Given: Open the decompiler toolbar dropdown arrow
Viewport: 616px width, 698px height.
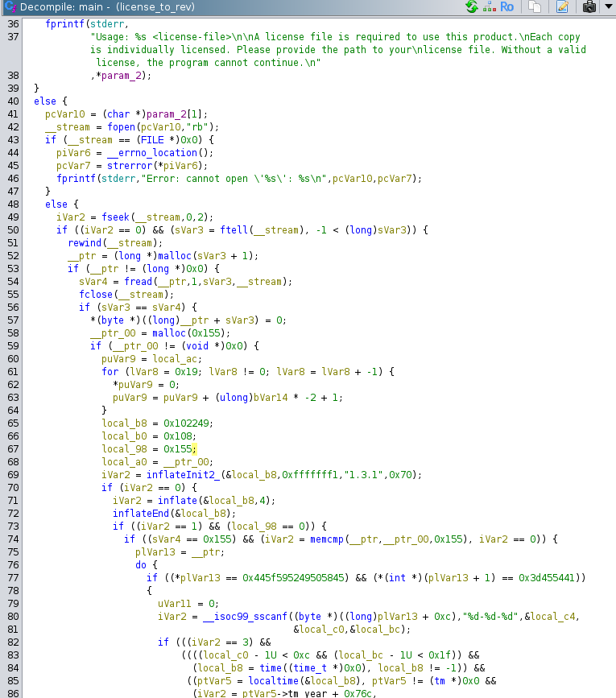Looking at the screenshot, I should pyautogui.click(x=609, y=7).
